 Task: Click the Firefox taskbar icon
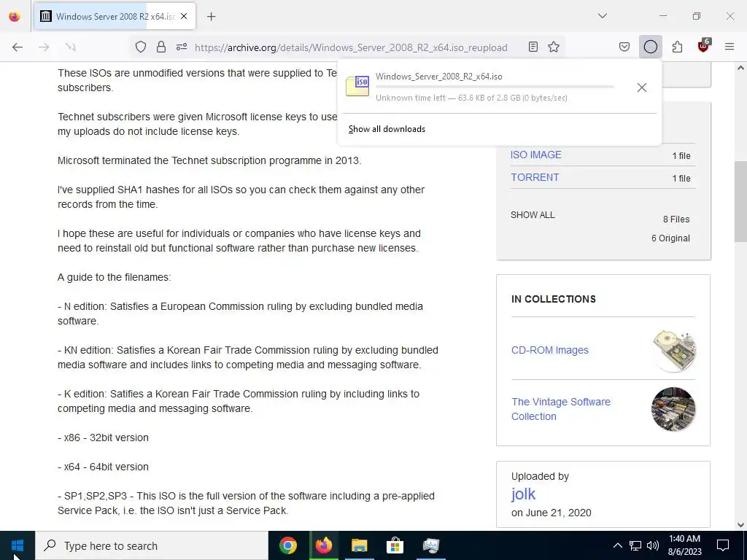tap(324, 545)
